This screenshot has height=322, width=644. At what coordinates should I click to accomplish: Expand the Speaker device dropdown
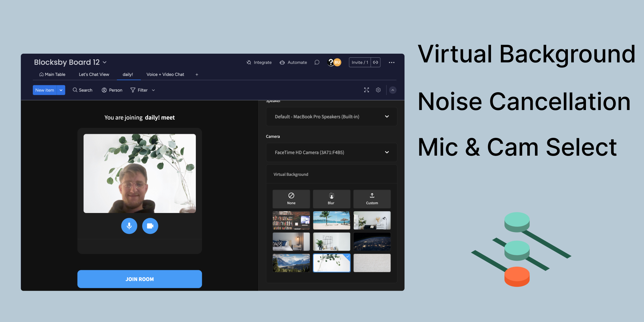387,116
